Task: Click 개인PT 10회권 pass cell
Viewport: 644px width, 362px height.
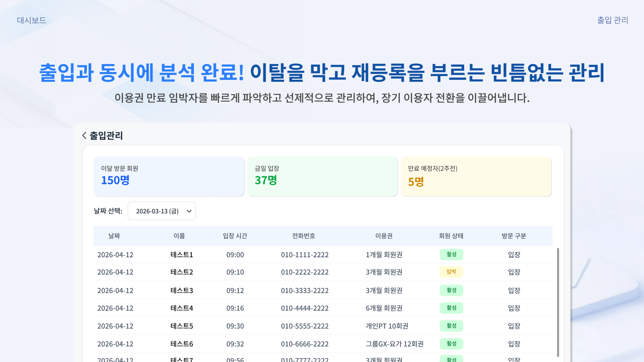Action: coord(387,326)
